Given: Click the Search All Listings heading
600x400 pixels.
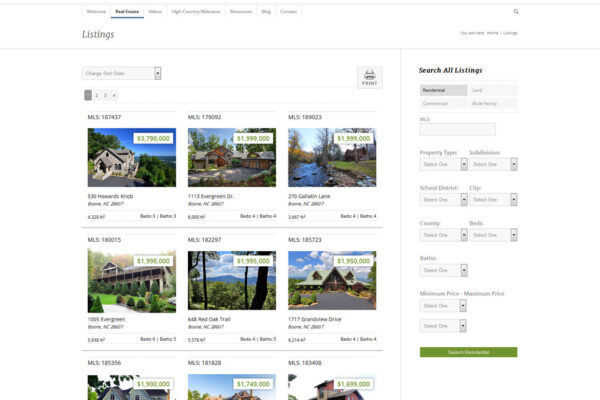Looking at the screenshot, I should tap(450, 70).
